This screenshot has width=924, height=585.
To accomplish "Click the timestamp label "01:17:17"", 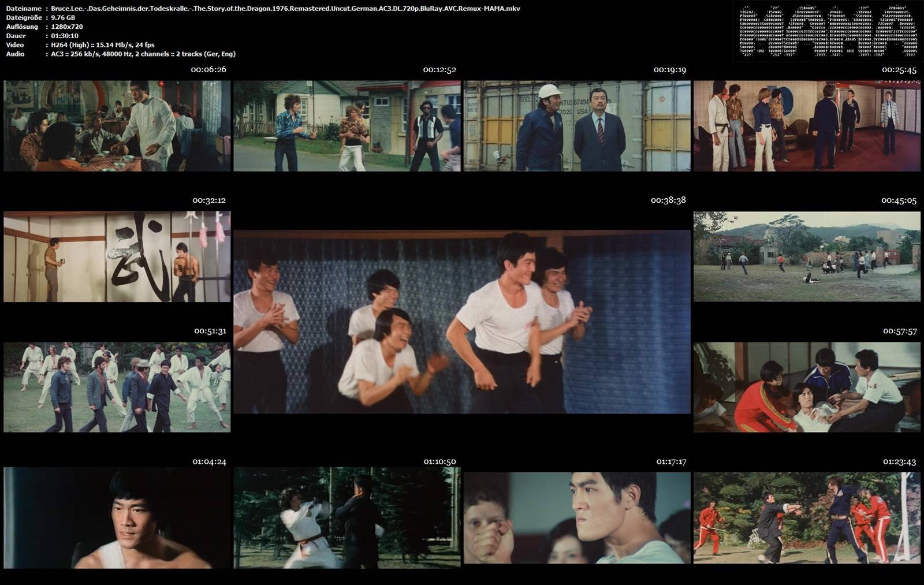I will 671,461.
